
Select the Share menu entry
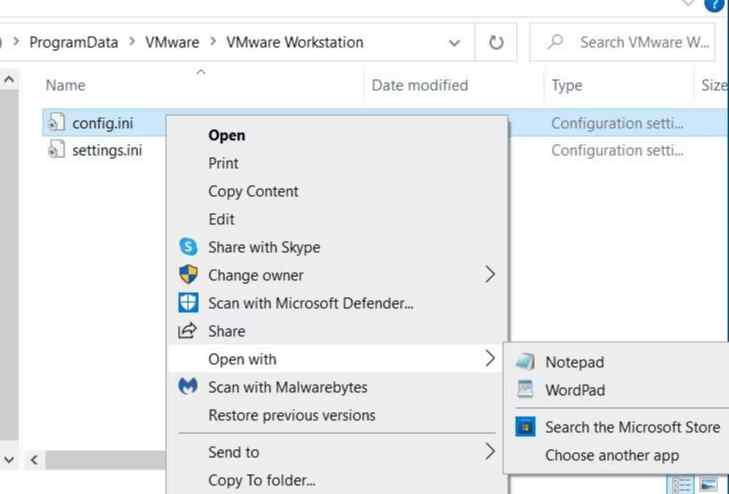[x=337, y=331]
